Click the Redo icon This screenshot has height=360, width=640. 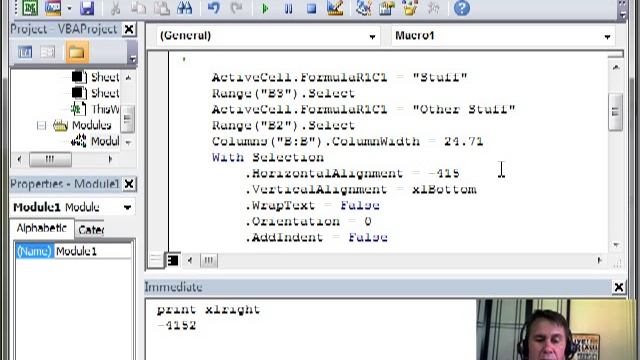coord(237,8)
